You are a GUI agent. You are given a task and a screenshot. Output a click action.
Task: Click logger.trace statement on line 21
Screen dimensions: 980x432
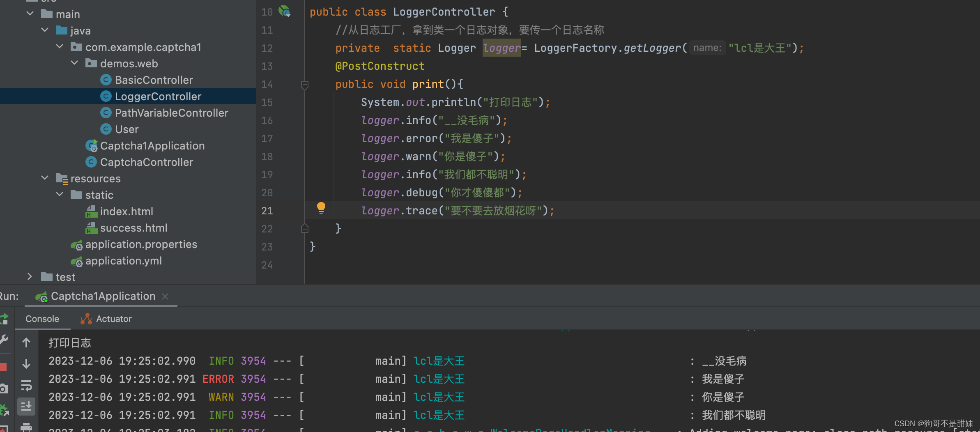(458, 211)
